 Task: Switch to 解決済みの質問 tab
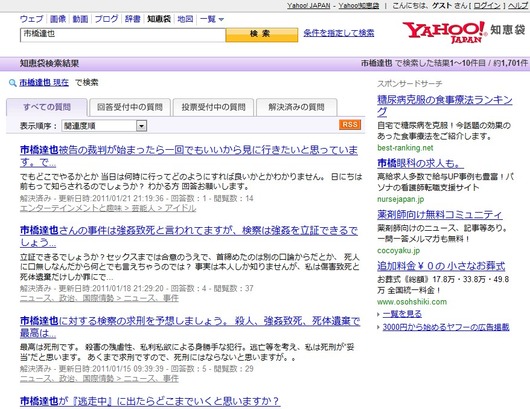click(296, 107)
